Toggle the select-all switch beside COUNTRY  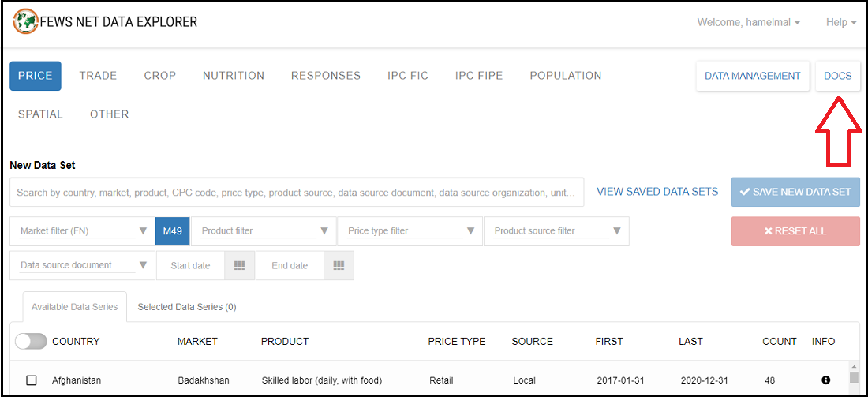click(31, 342)
